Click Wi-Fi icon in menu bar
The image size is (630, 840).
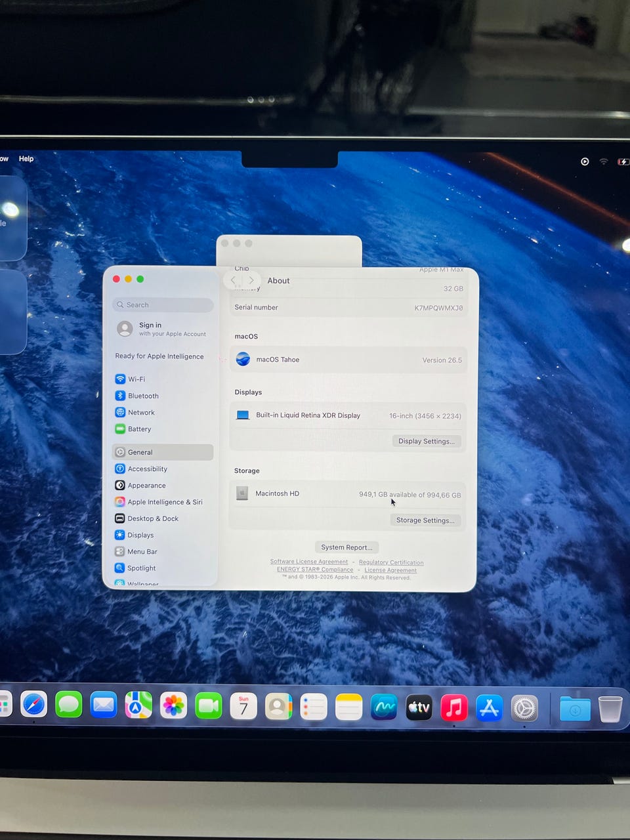604,161
